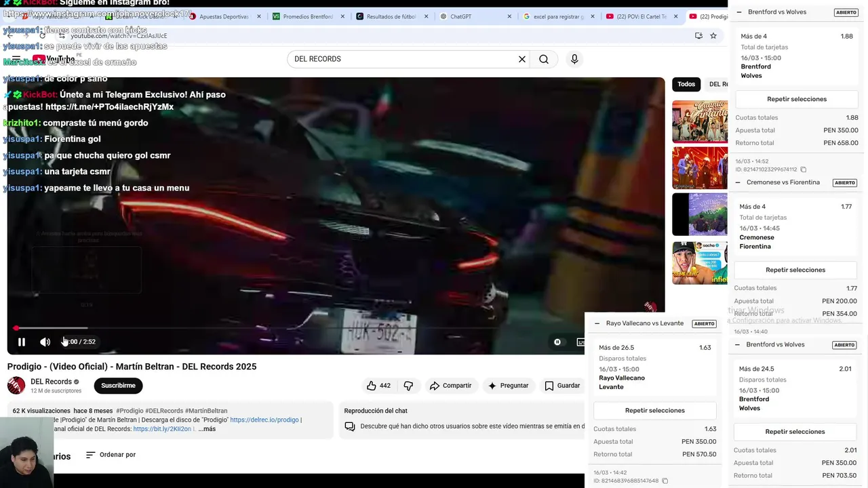Switch to the ChatGPT browser tab
868x488 pixels.
[x=460, y=16]
